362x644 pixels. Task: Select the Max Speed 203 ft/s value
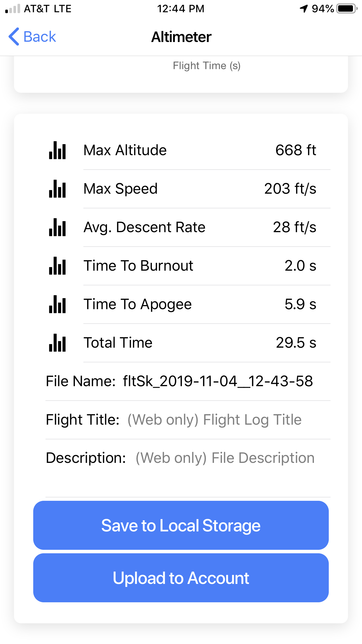[290, 189]
